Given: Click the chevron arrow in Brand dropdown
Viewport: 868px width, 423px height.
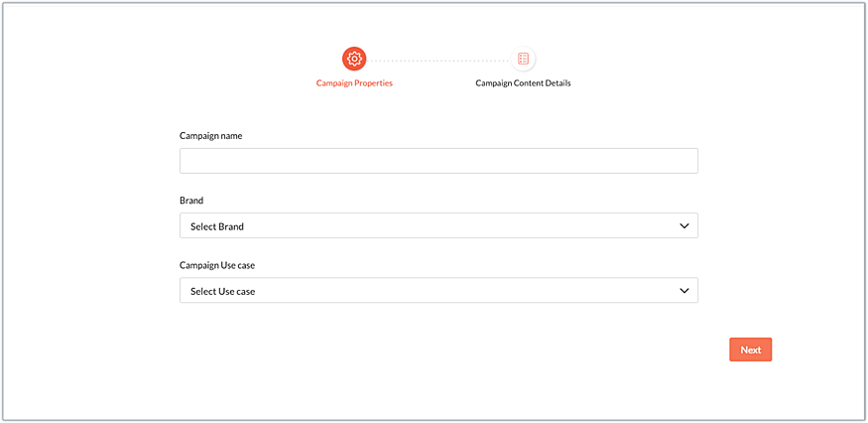Looking at the screenshot, I should 684,226.
